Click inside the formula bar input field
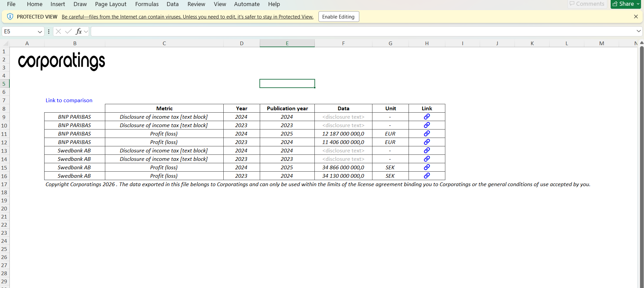This screenshot has width=644, height=288. [x=363, y=31]
